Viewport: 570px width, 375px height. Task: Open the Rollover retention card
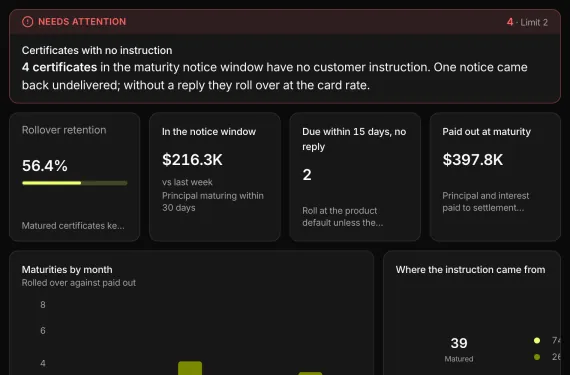pos(75,177)
